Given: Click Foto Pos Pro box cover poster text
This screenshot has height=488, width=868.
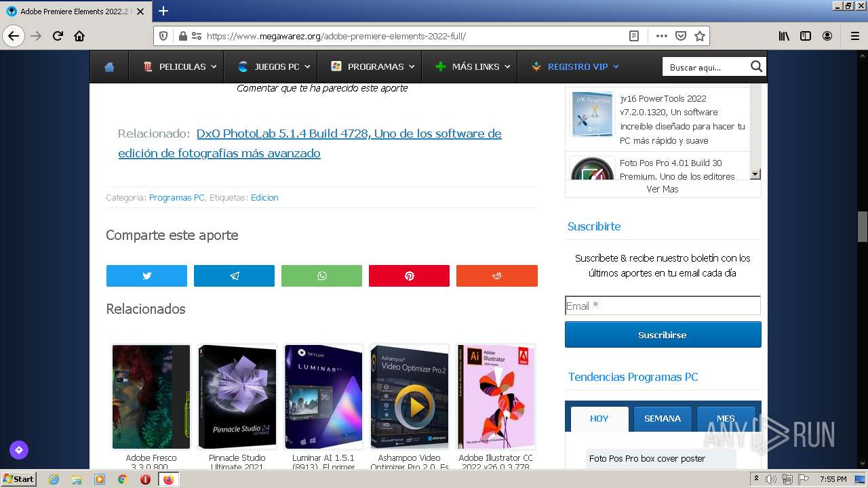Looking at the screenshot, I should click(647, 458).
